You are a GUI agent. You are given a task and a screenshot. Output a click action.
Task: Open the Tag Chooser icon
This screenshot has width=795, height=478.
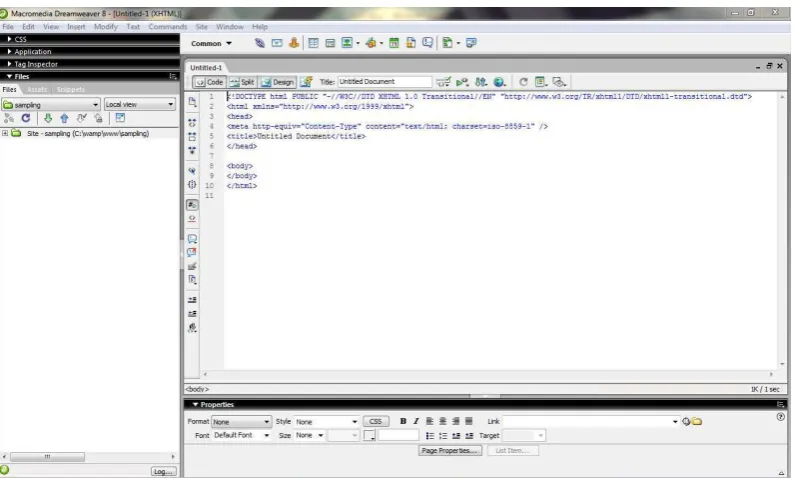471,43
